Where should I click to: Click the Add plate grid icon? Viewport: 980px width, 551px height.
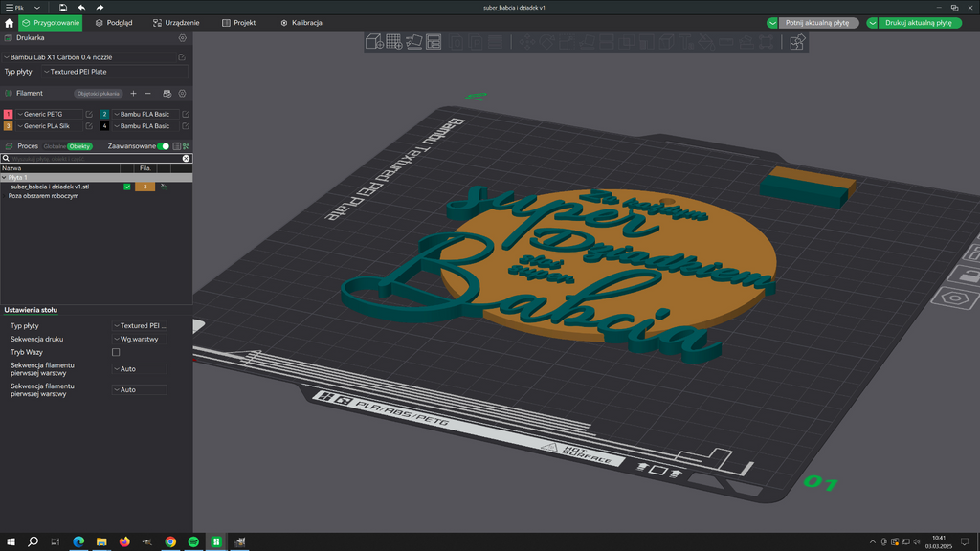coord(393,42)
